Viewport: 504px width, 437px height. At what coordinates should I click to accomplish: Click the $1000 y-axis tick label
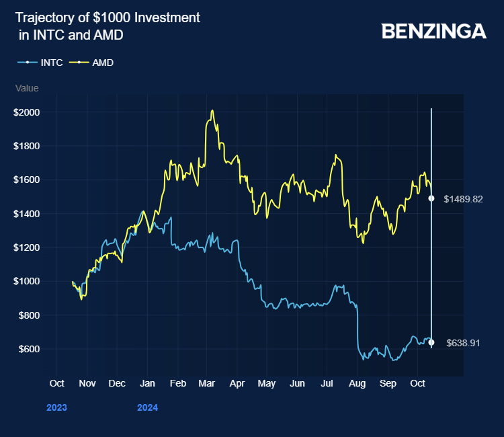pos(27,281)
